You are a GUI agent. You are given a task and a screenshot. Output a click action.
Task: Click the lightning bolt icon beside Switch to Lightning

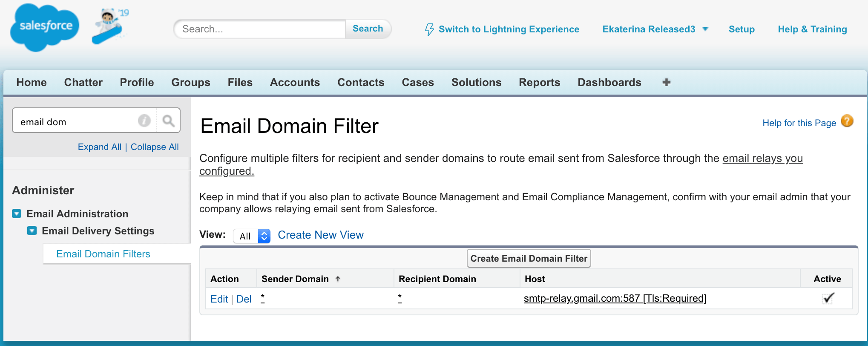click(429, 29)
